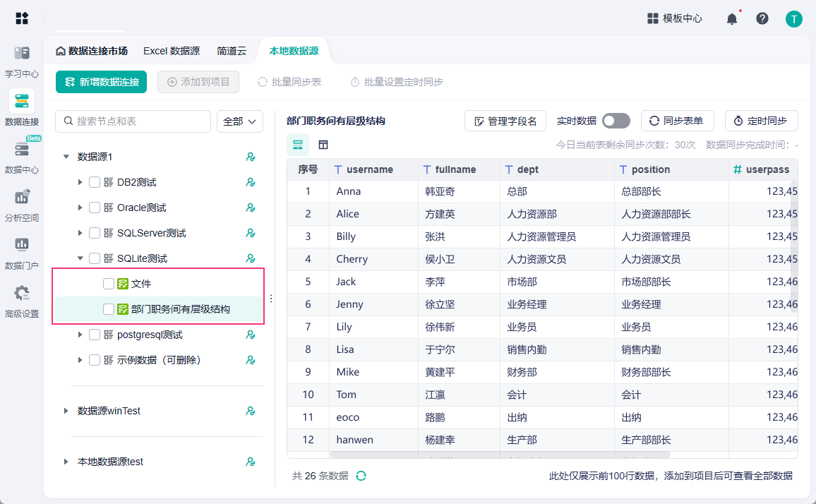Click the 定时同步 button
816x504 pixels.
761,121
